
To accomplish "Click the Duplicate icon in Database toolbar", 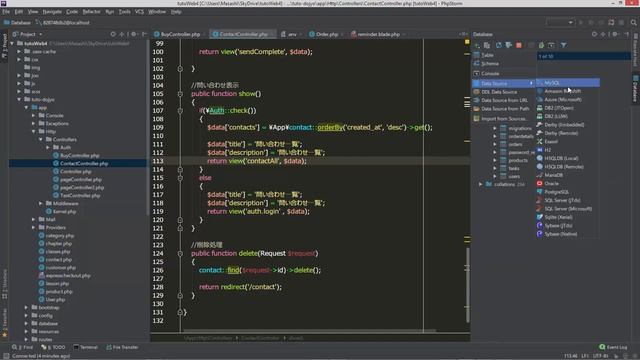I will [487, 45].
